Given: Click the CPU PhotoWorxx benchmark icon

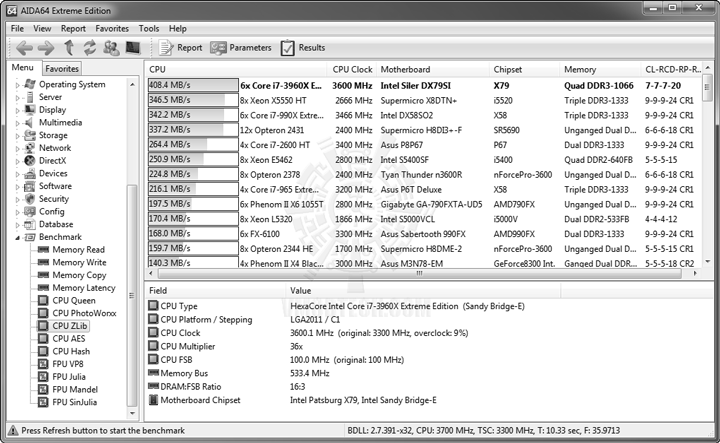Looking at the screenshot, I should coord(43,314).
